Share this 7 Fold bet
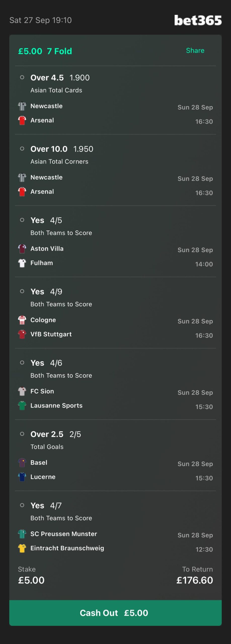The height and width of the screenshot is (644, 231). point(195,51)
